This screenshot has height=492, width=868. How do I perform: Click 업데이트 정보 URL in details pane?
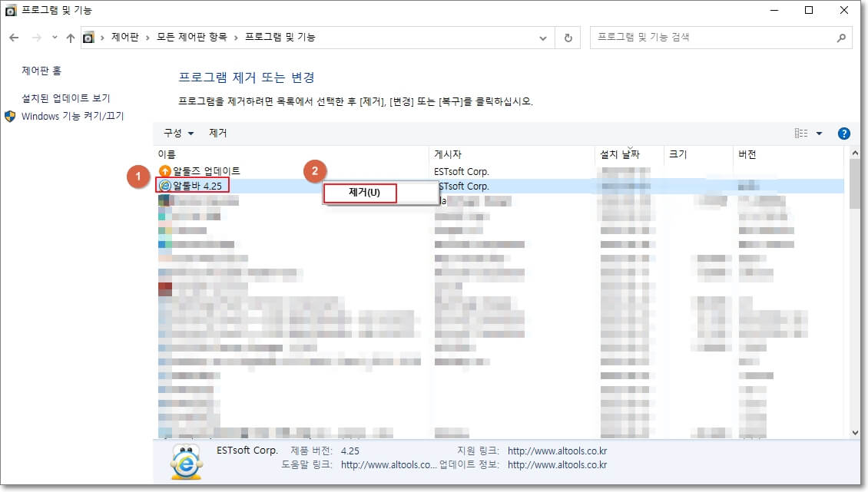(558, 465)
